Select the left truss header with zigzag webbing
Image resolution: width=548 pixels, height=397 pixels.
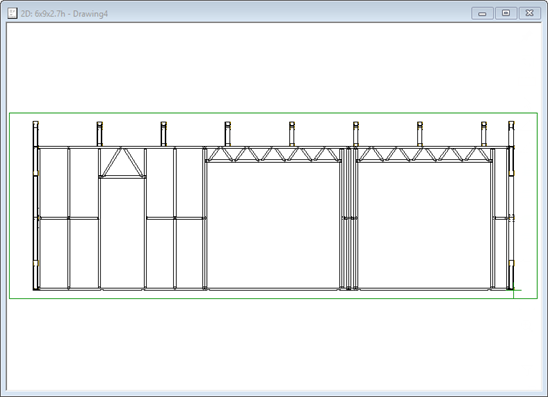(273, 154)
